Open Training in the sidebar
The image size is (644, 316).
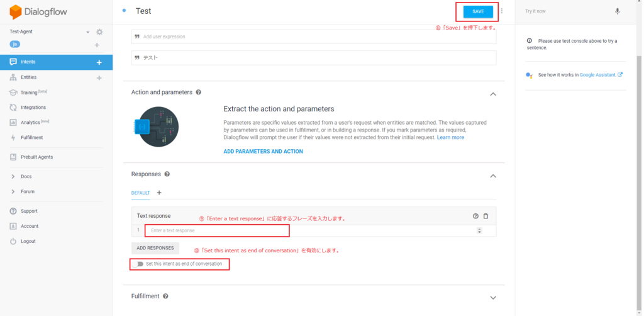point(29,93)
